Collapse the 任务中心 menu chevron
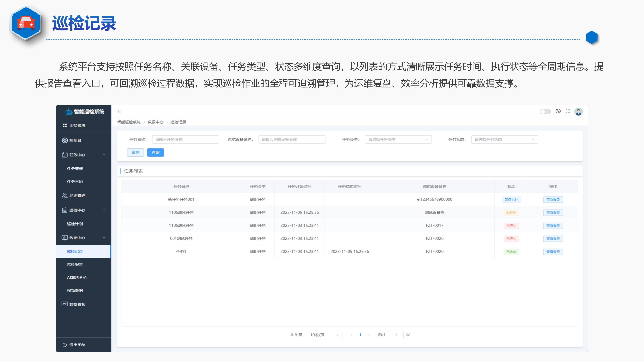This screenshot has width=644, height=362. [x=104, y=155]
